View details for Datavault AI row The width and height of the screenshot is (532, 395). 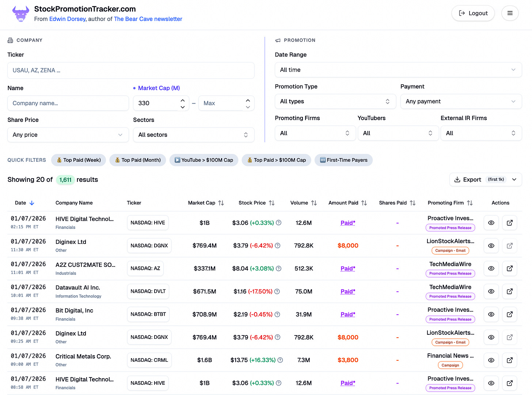click(491, 291)
